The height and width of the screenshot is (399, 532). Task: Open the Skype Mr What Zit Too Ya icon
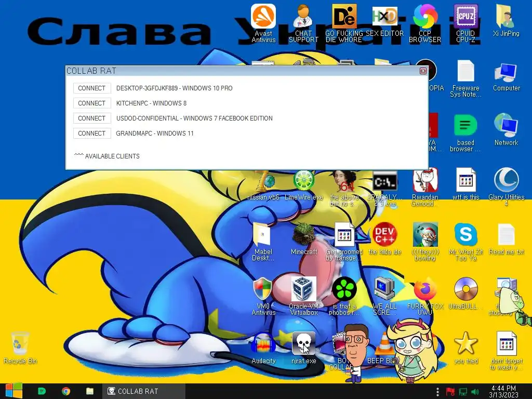coord(465,242)
